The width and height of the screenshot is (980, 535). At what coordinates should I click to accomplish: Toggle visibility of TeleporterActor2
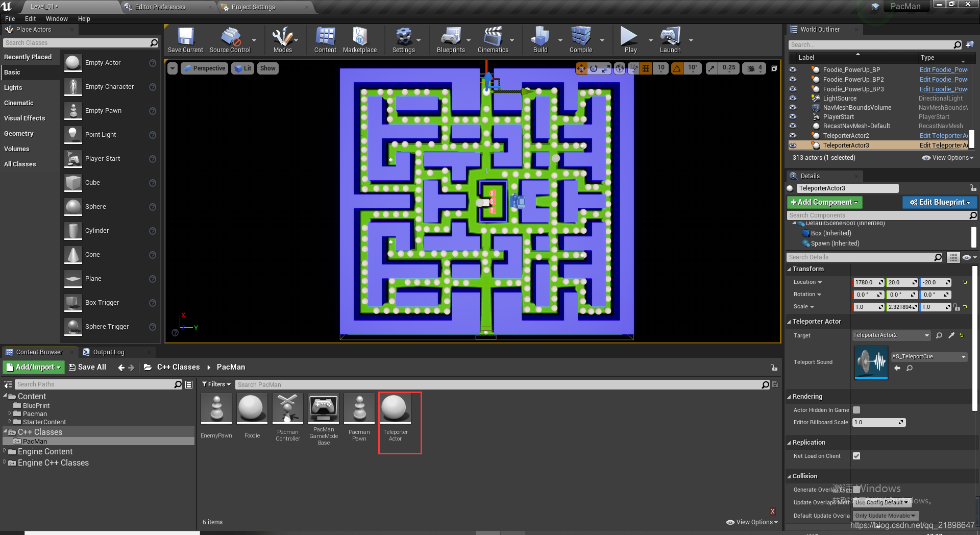[x=793, y=135]
